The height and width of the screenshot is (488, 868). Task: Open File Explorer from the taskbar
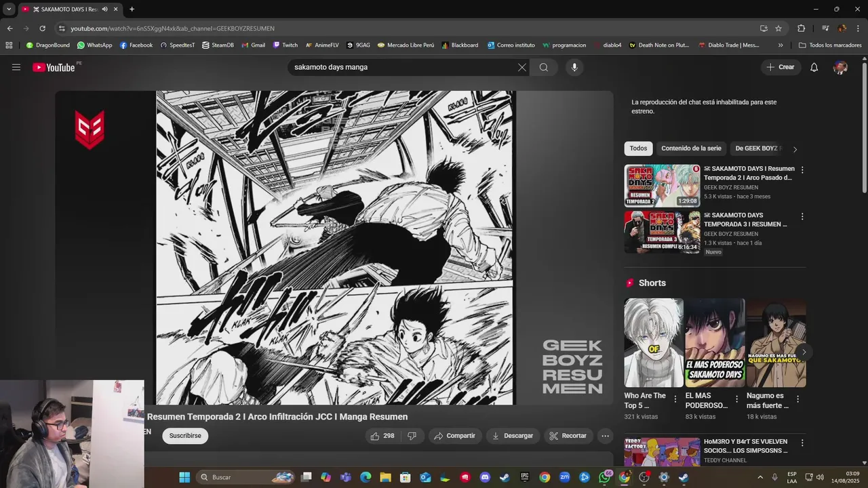pos(385,477)
